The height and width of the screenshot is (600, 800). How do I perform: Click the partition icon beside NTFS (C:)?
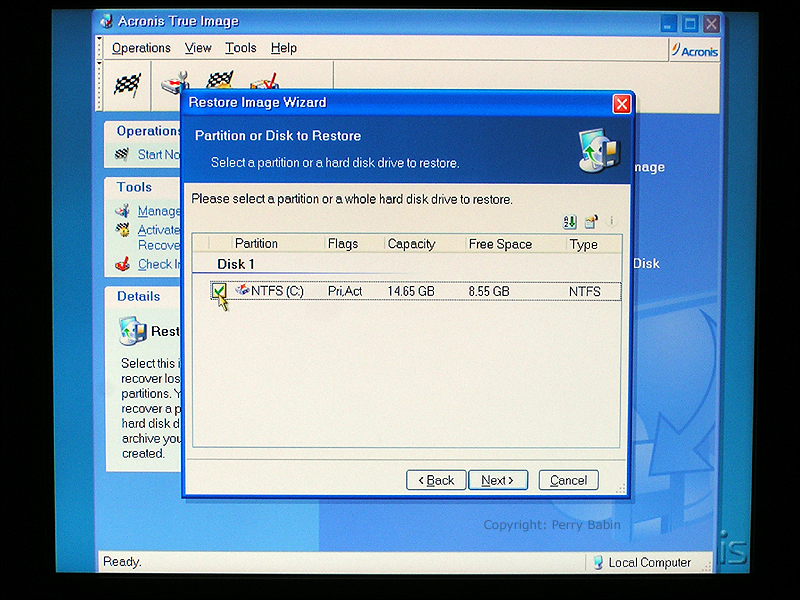[x=242, y=290]
